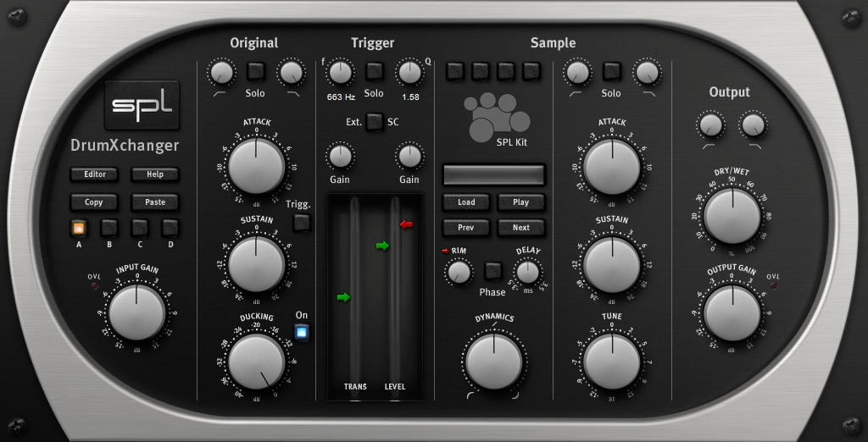Click the Input Gain knob

[136, 312]
